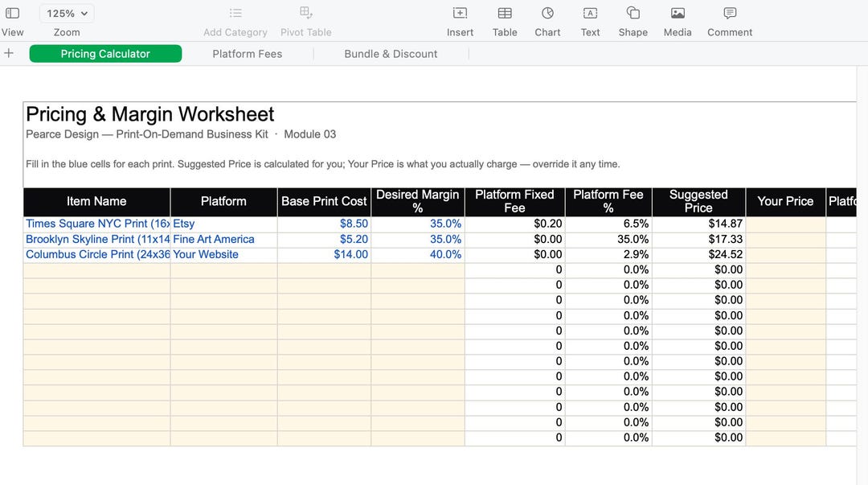The image size is (868, 485).
Task: Select the 6.5% platform fee cell
Action: click(608, 224)
